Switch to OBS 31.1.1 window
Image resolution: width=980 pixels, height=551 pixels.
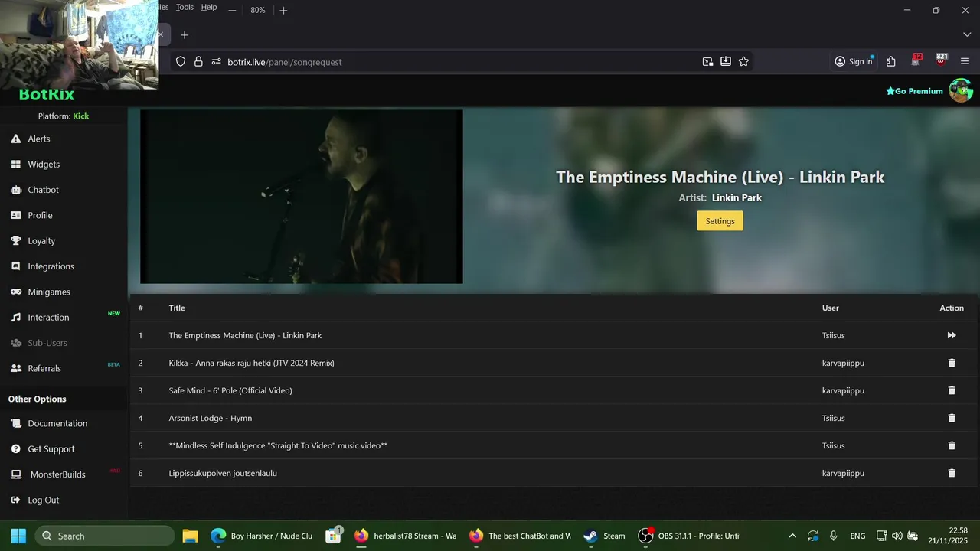click(689, 536)
